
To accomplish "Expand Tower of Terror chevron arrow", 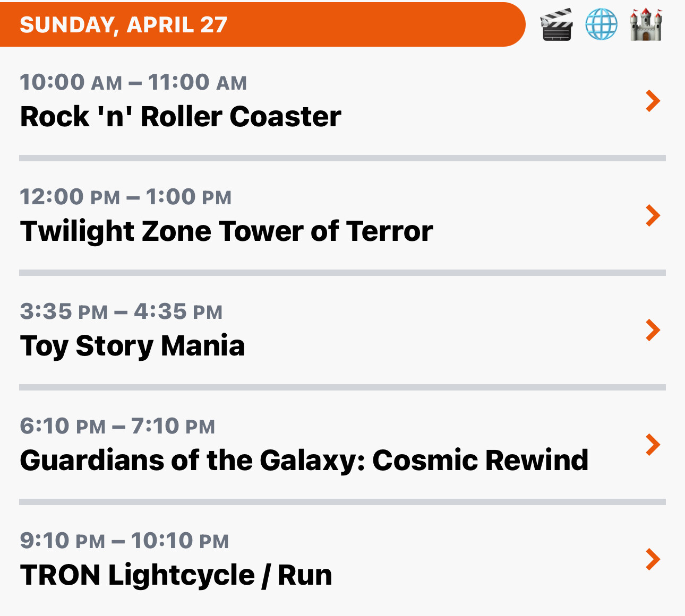I will 653,215.
